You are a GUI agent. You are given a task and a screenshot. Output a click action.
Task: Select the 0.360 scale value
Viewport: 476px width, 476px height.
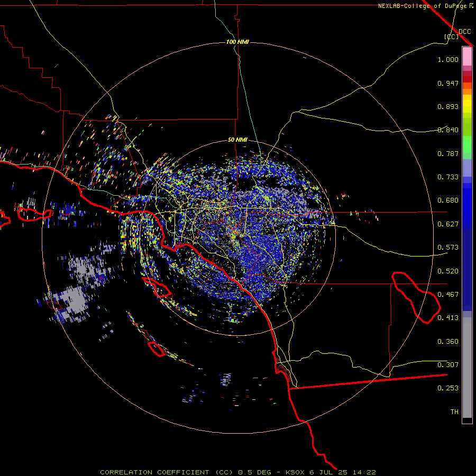click(448, 342)
